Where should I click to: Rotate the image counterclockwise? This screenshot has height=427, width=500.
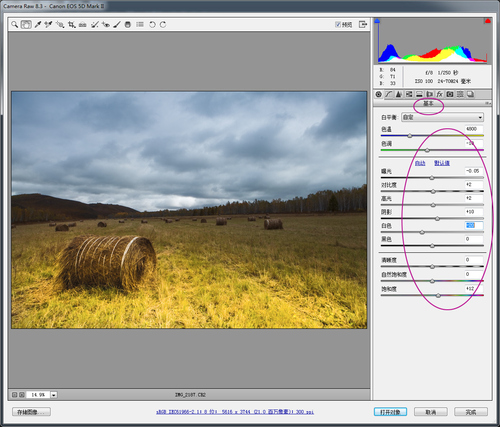tap(152, 24)
